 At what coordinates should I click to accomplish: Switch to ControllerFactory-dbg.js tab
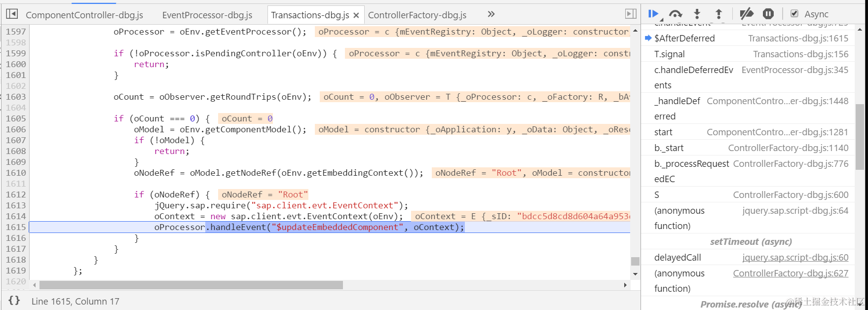point(417,15)
